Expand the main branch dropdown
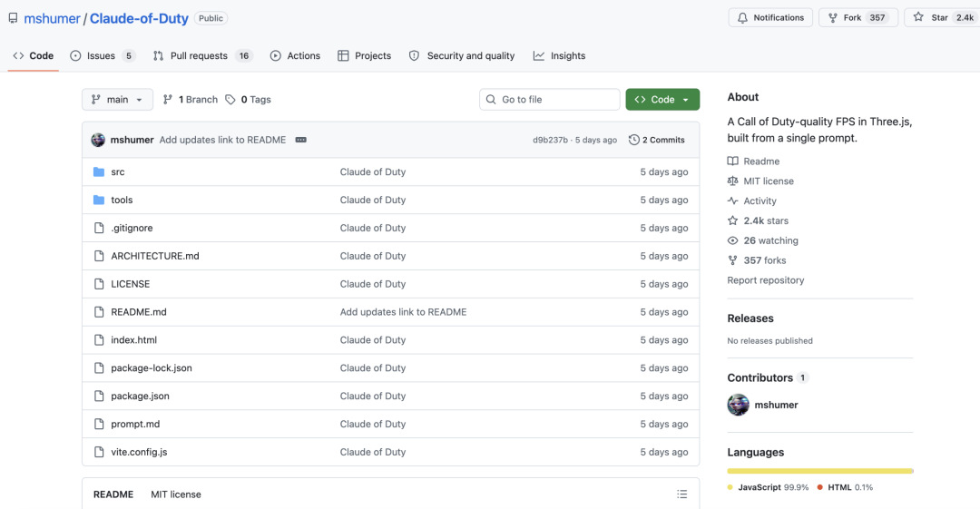This screenshot has width=980, height=509. [117, 100]
